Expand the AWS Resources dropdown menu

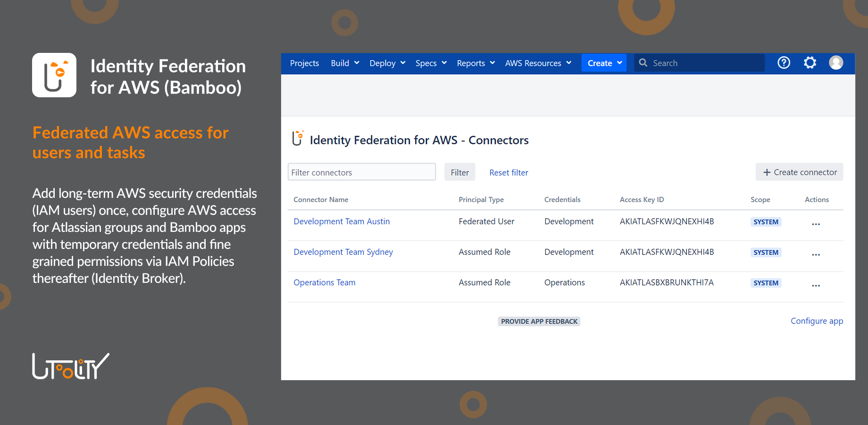(x=538, y=63)
